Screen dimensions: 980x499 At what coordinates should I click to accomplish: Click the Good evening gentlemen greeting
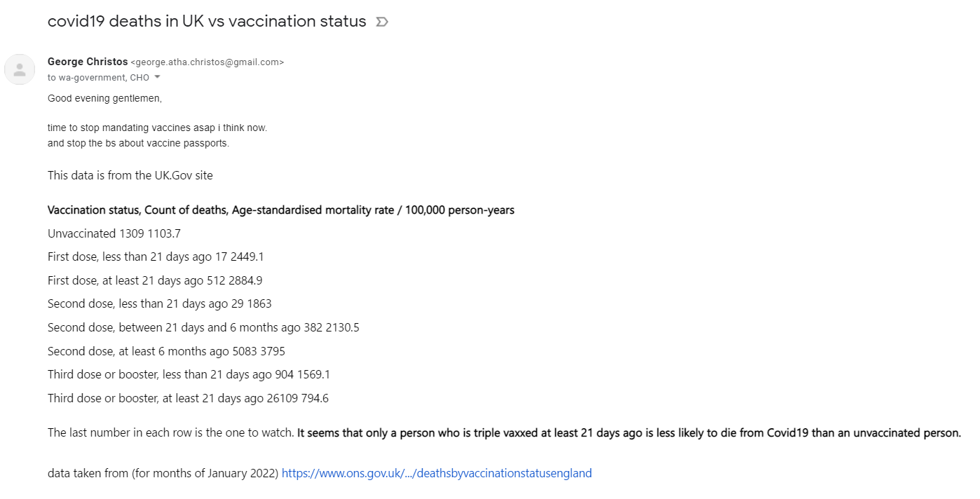(x=104, y=98)
